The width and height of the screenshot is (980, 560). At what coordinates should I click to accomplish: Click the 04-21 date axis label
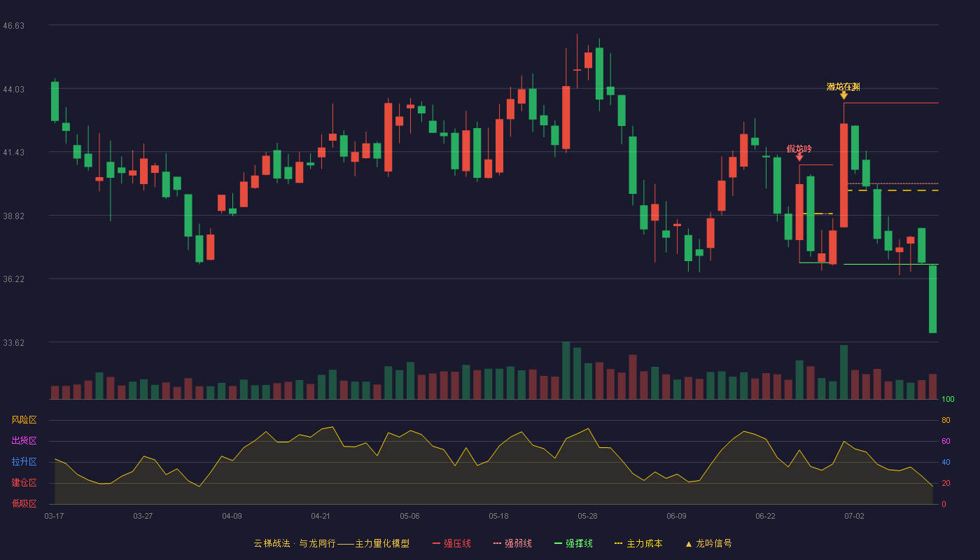coord(321,516)
